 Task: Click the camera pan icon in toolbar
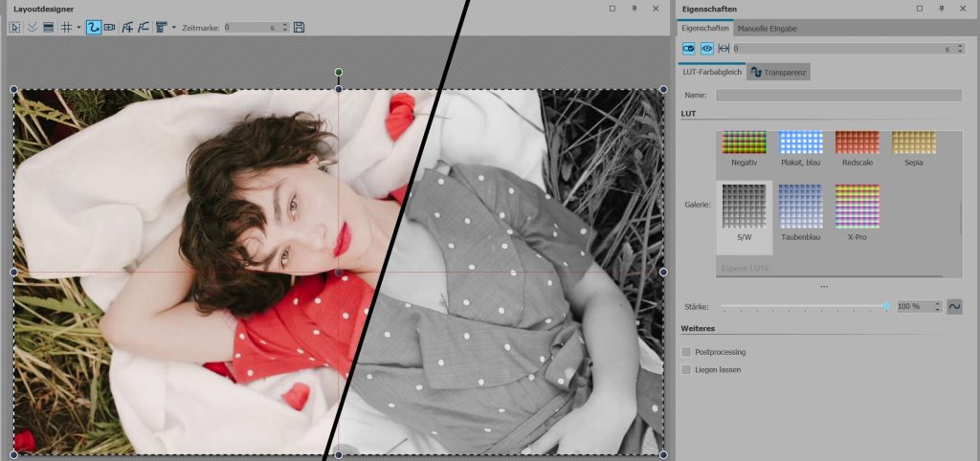(x=110, y=28)
